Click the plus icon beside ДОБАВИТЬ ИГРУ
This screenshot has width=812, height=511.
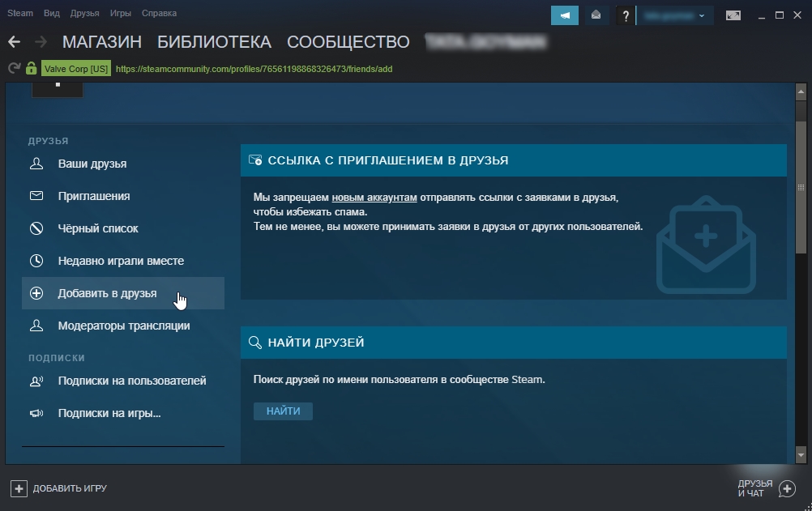pos(19,488)
